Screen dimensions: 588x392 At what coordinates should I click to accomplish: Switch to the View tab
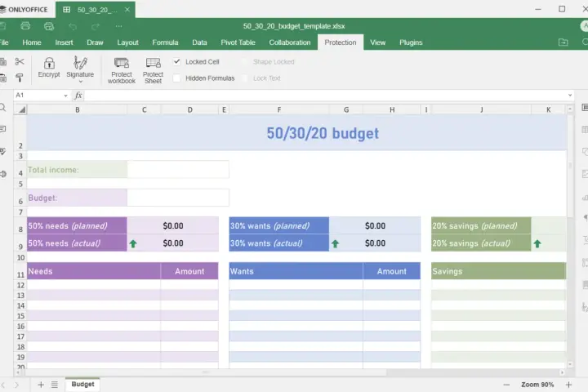click(377, 42)
